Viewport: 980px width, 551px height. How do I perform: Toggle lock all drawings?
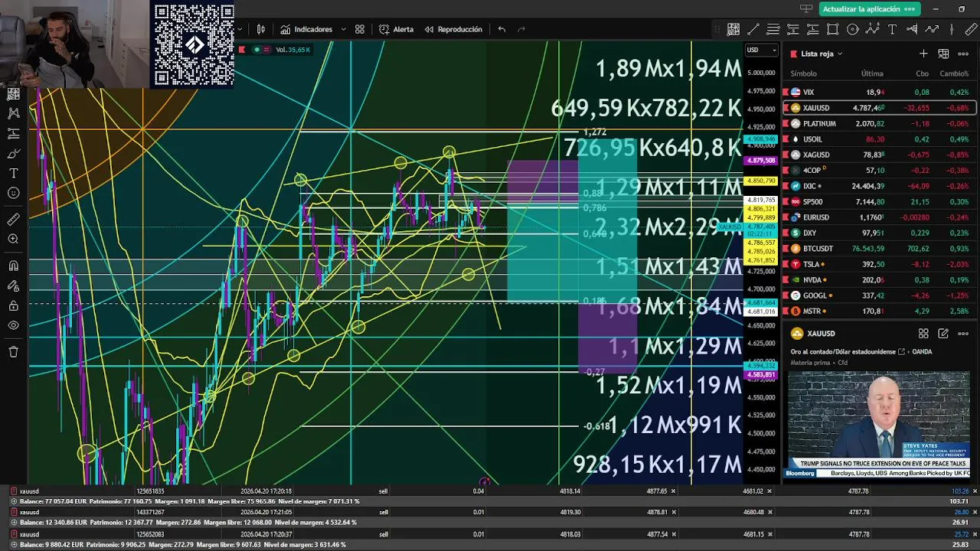(x=13, y=305)
